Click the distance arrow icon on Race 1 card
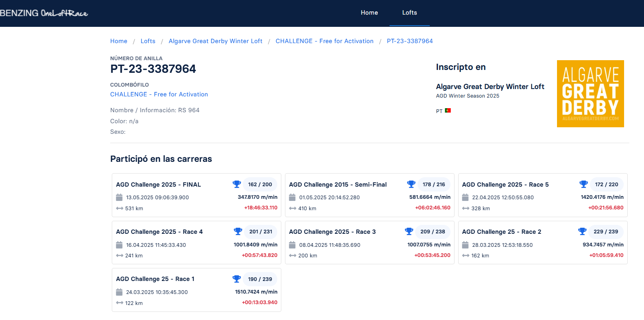644x320 pixels. [120, 303]
